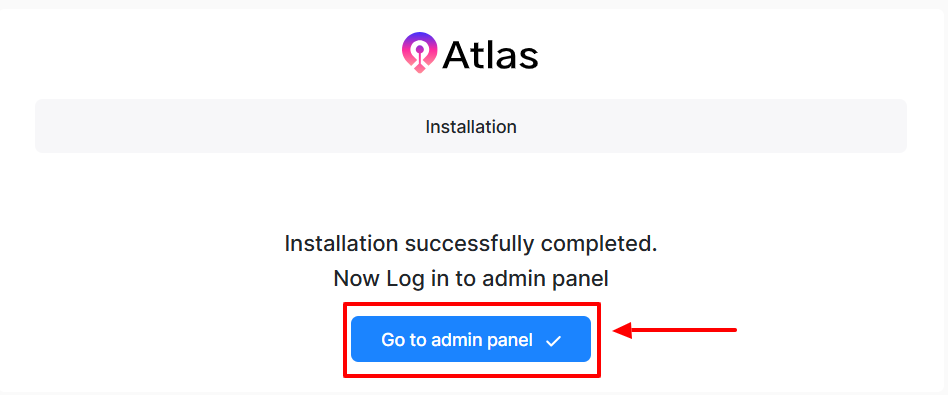This screenshot has height=395, width=948.
Task: Click the purple circle inside the Atlas logo
Action: point(419,48)
